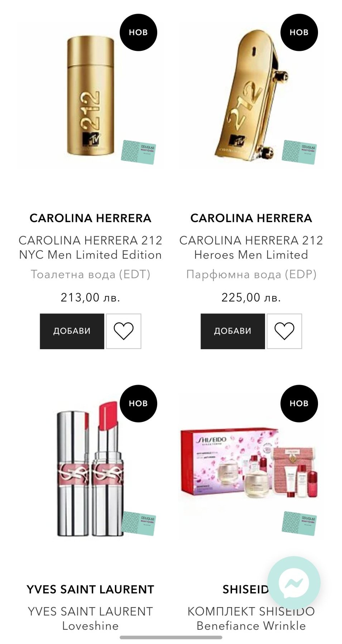The height and width of the screenshot is (644, 342).
Task: Tap НОВ badge on 212 NYC perfume
Action: tap(138, 32)
